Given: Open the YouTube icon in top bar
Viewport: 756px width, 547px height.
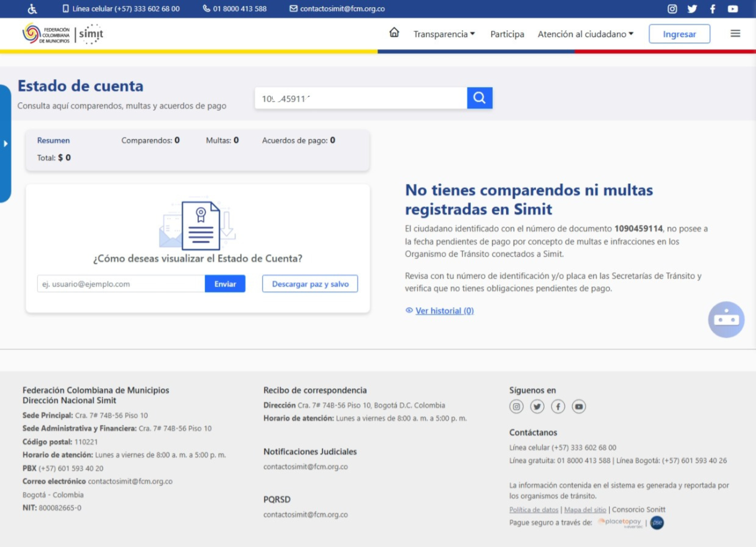Looking at the screenshot, I should [x=732, y=9].
